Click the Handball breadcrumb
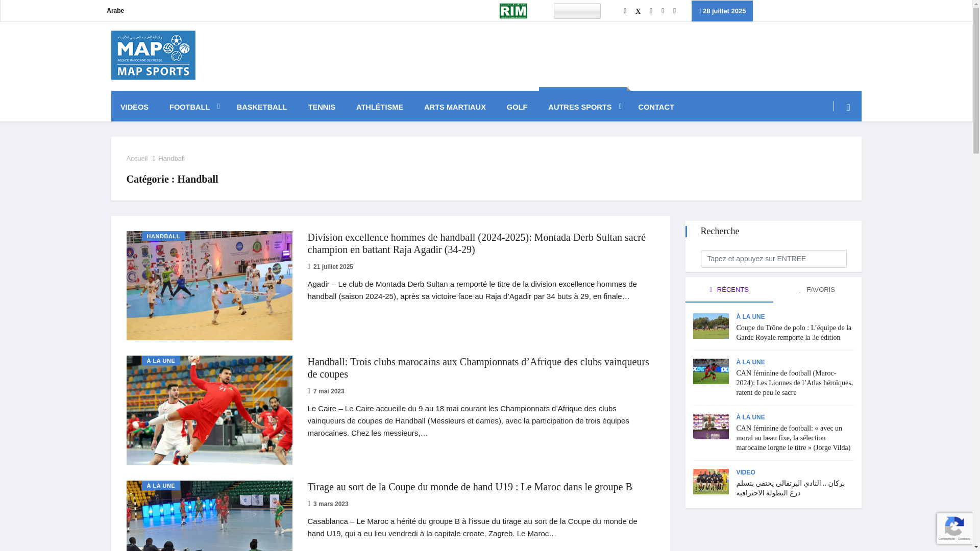 coord(171,159)
